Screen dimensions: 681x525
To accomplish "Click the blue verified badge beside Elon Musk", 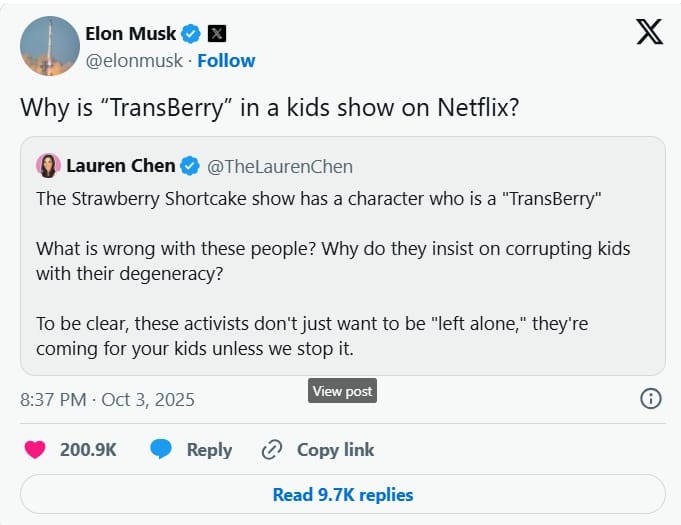I will coord(191,34).
